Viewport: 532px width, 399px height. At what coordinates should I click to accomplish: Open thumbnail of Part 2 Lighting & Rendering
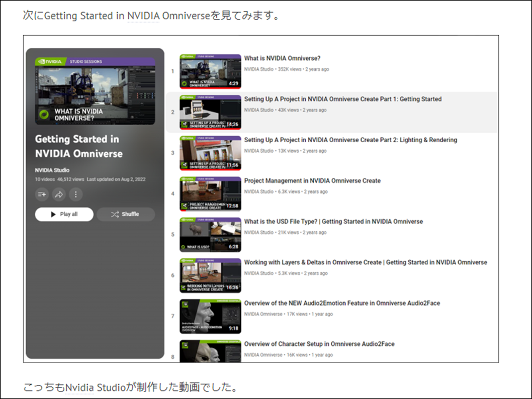coord(210,153)
